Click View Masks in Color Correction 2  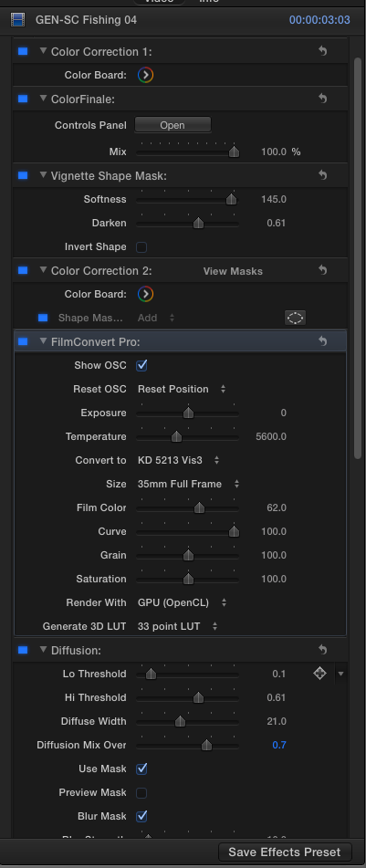(x=233, y=271)
